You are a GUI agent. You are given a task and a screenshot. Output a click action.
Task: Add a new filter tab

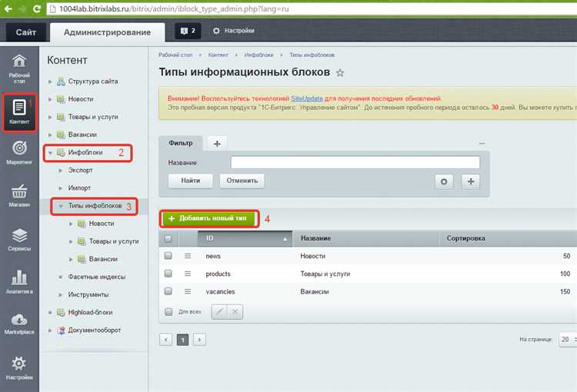click(217, 144)
